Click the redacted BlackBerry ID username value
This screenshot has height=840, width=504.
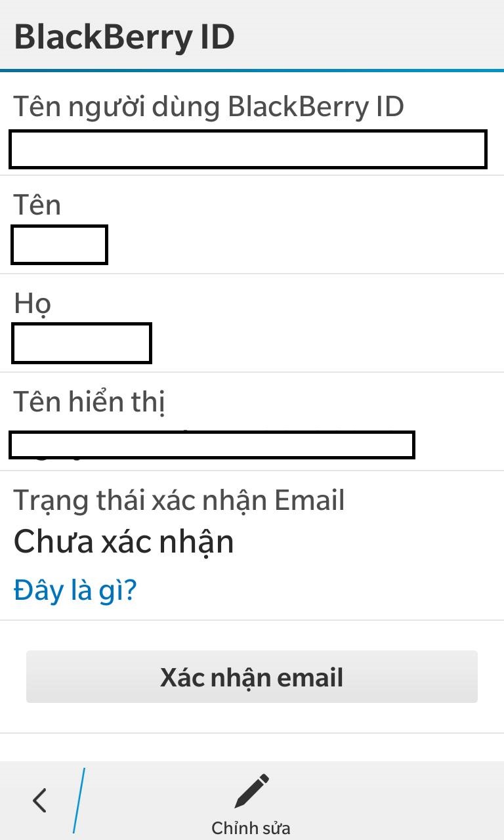[248, 150]
